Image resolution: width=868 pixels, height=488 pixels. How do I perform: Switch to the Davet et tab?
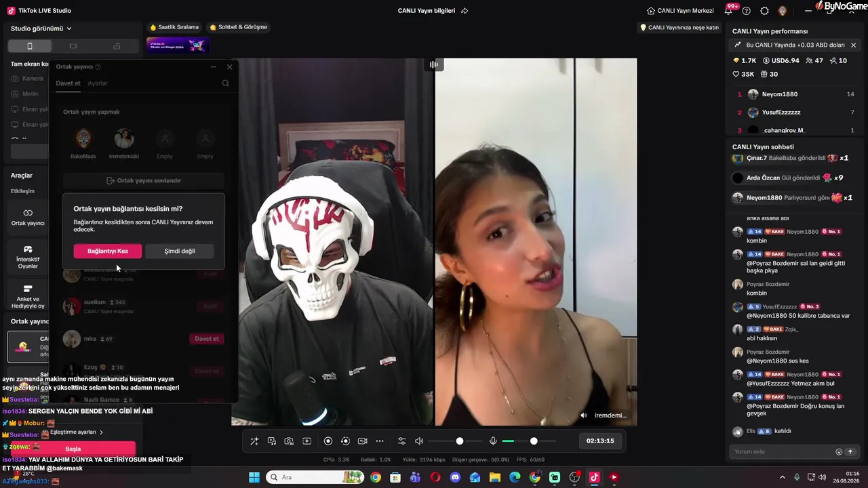click(68, 83)
